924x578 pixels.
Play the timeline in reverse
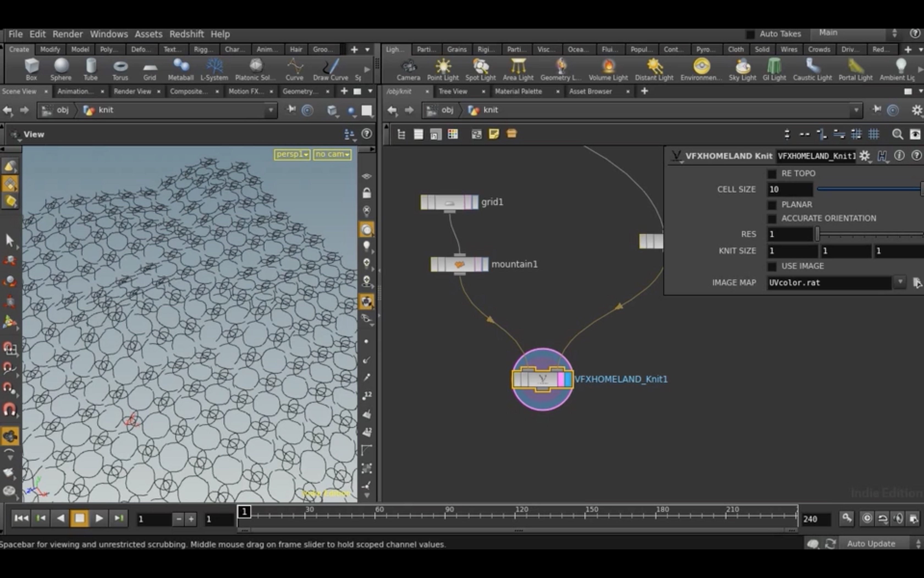(x=60, y=518)
